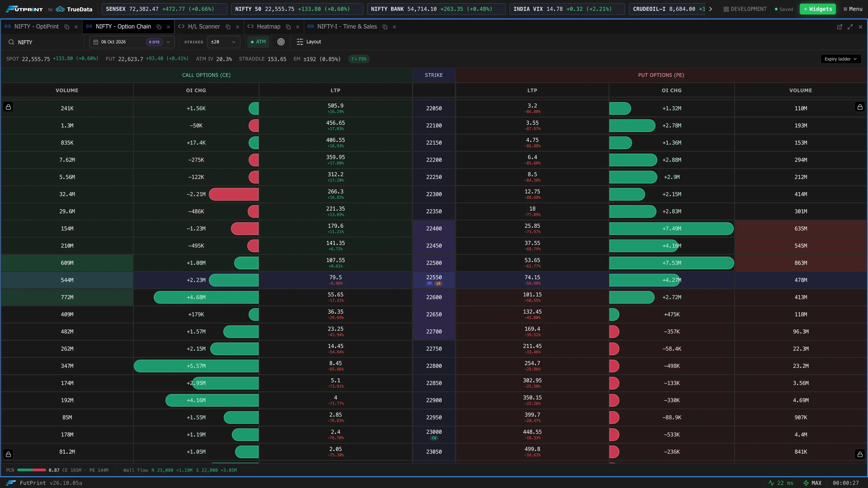Viewport: 868px width, 488px height.
Task: Click the lock icon in the 23050 call row
Action: click(x=8, y=454)
